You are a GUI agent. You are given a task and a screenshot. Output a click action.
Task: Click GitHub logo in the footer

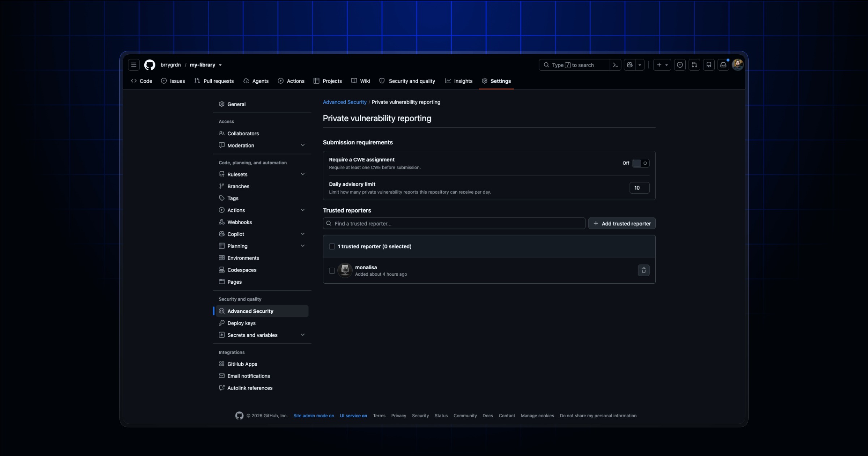239,415
